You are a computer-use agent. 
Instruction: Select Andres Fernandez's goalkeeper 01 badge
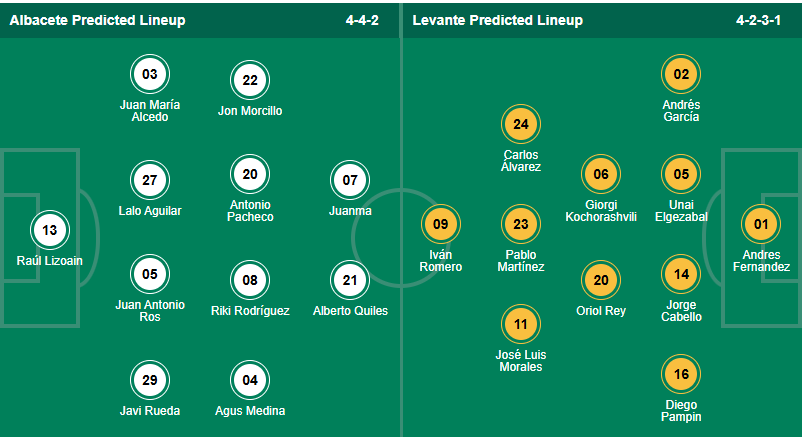coord(761,225)
